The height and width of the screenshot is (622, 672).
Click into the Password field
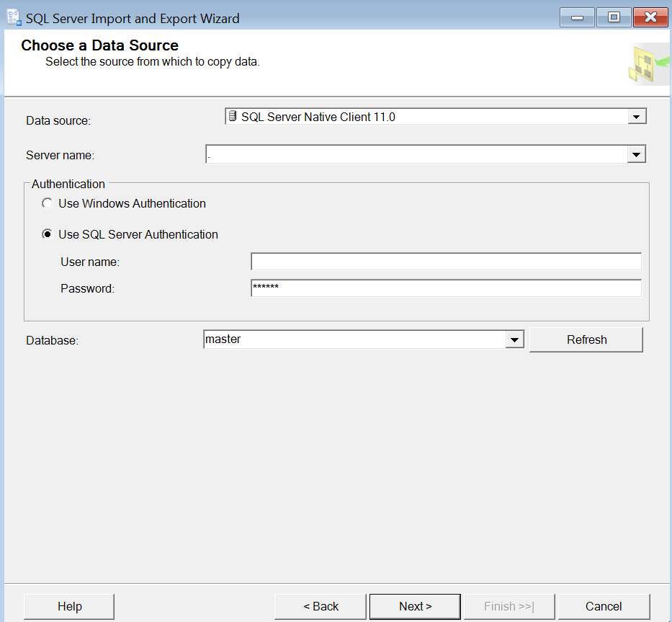[x=446, y=288]
